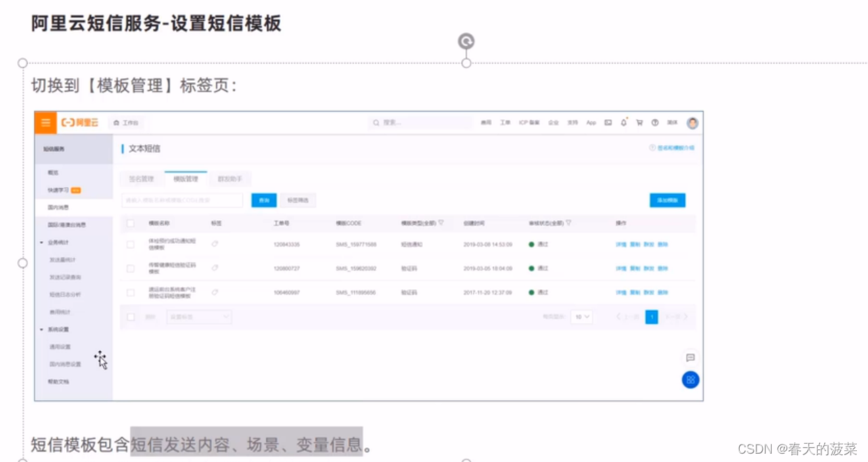The height and width of the screenshot is (462, 868).
Task: Open 详情 for SMS_159771588
Action: (x=621, y=245)
